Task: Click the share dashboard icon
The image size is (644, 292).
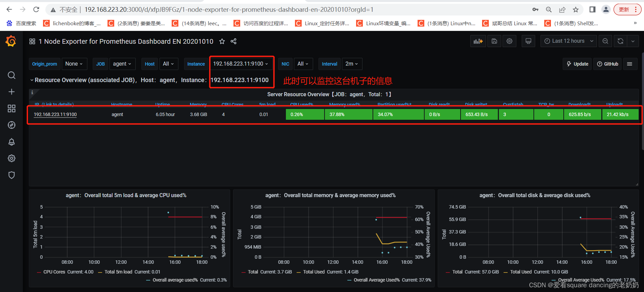Action: [234, 41]
